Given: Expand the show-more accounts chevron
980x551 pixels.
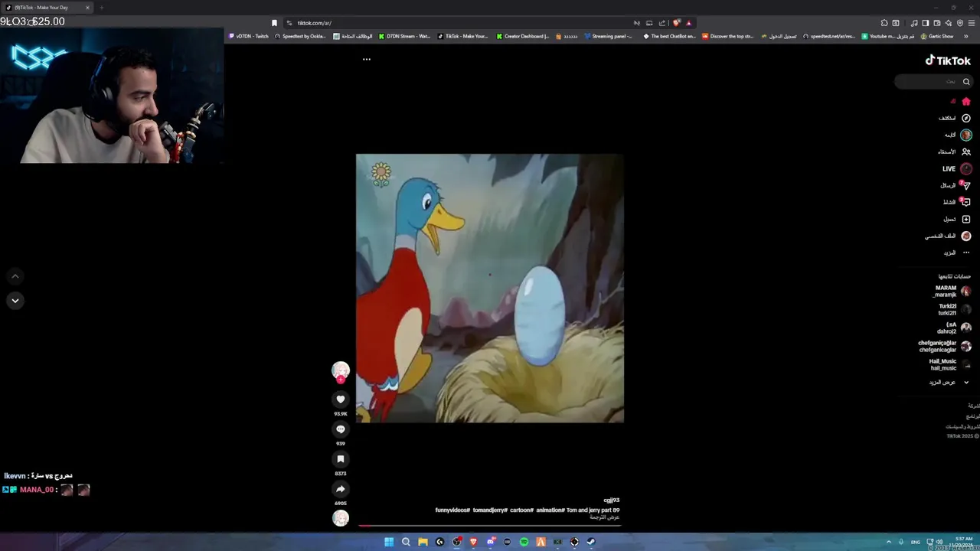Looking at the screenshot, I should (x=966, y=382).
